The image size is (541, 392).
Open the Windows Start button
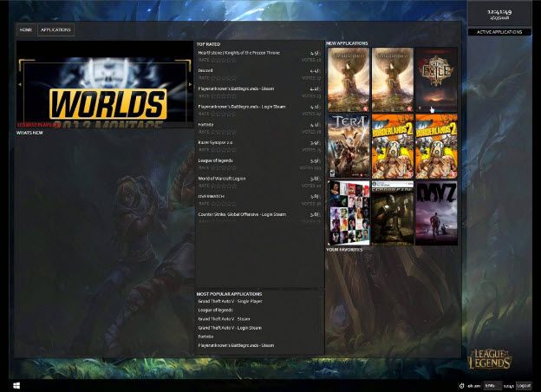16,385
